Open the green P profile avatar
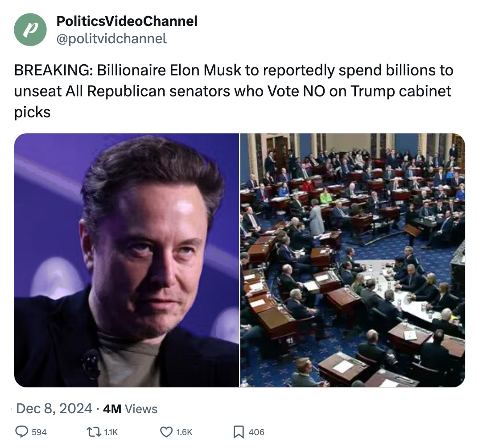This screenshot has height=448, width=478. click(30, 29)
